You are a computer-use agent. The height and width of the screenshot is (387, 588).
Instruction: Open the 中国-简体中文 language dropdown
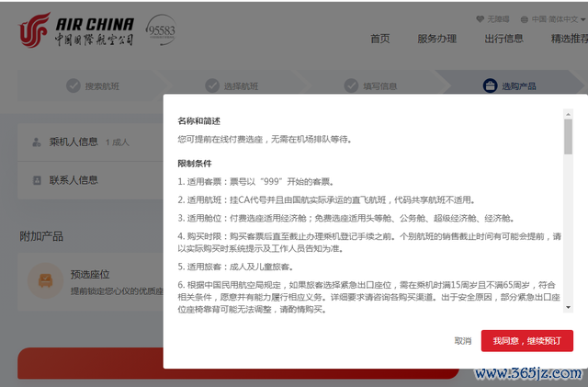coord(558,19)
